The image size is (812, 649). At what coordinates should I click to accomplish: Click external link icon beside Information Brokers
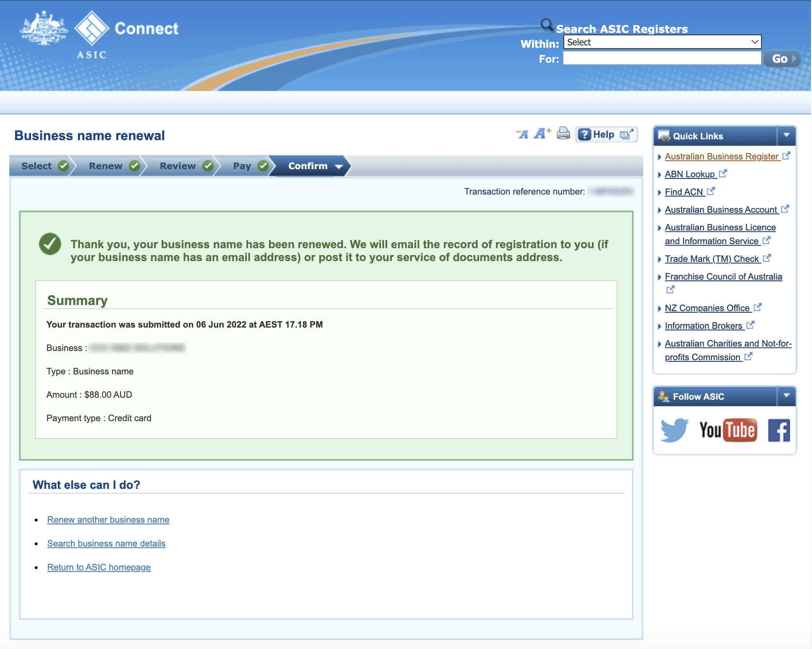(750, 325)
